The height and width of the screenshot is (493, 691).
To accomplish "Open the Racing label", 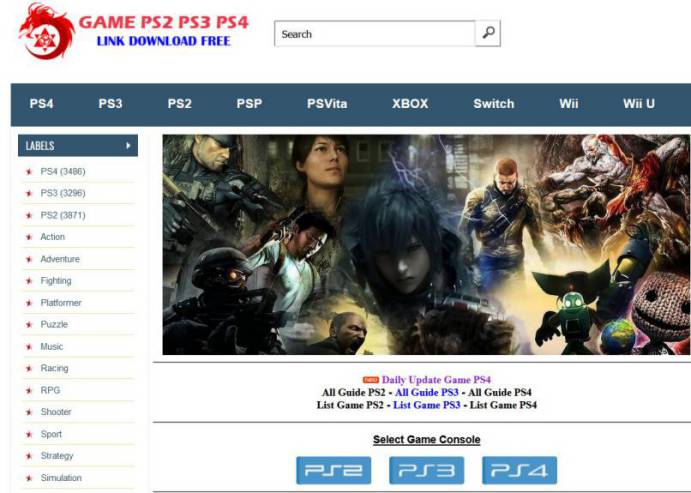I will (54, 368).
